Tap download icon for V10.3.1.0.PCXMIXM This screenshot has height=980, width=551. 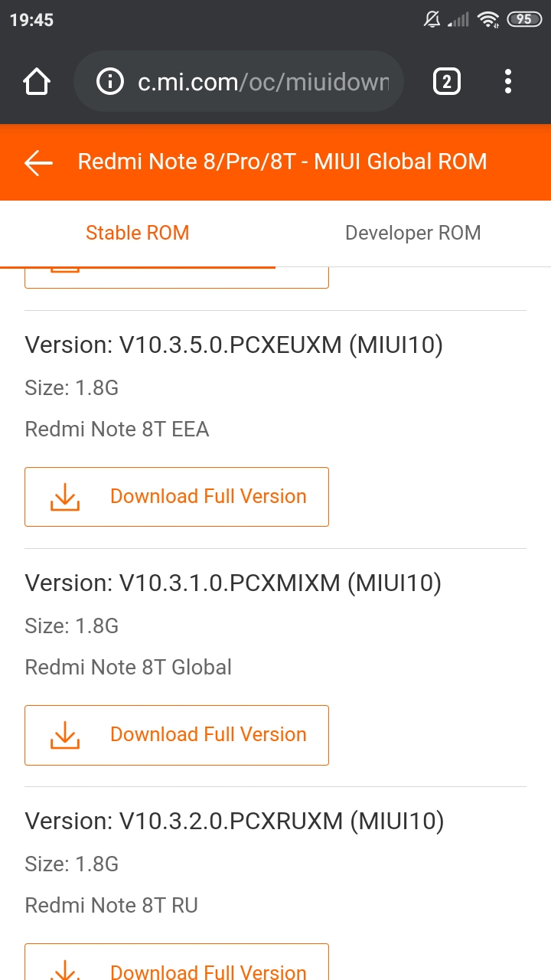click(65, 735)
